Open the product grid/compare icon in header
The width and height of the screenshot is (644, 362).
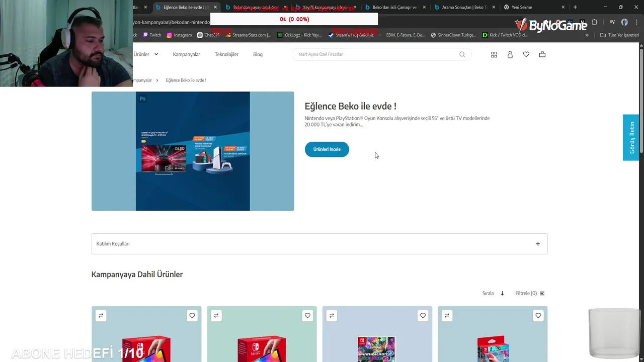point(494,54)
